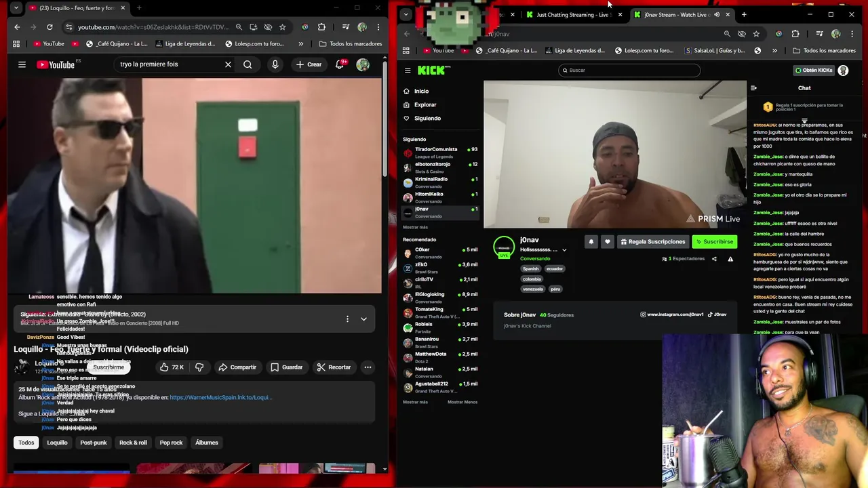Click the Compartir button under the video

[237, 367]
